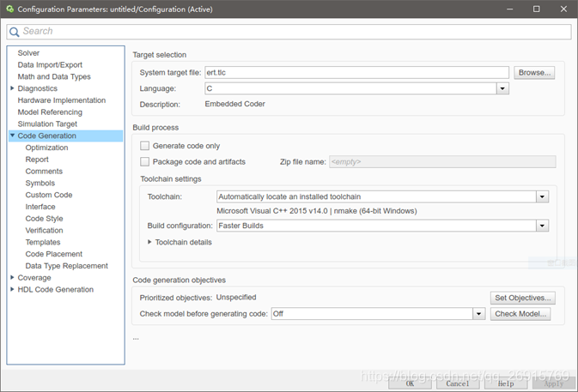578x392 pixels.
Task: Open the Interface subpane
Action: pos(40,207)
